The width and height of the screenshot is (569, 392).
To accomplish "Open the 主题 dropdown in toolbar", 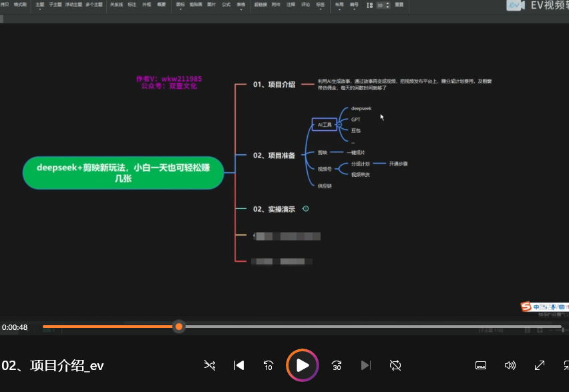I will pyautogui.click(x=39, y=5).
